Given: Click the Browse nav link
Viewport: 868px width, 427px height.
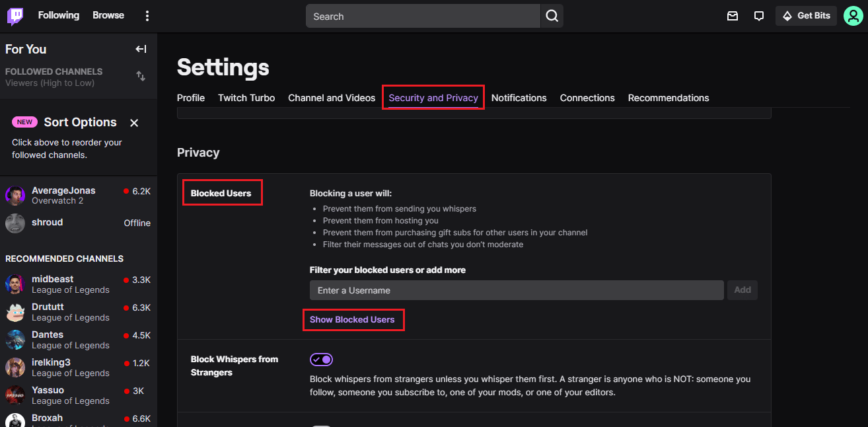Looking at the screenshot, I should click(108, 15).
